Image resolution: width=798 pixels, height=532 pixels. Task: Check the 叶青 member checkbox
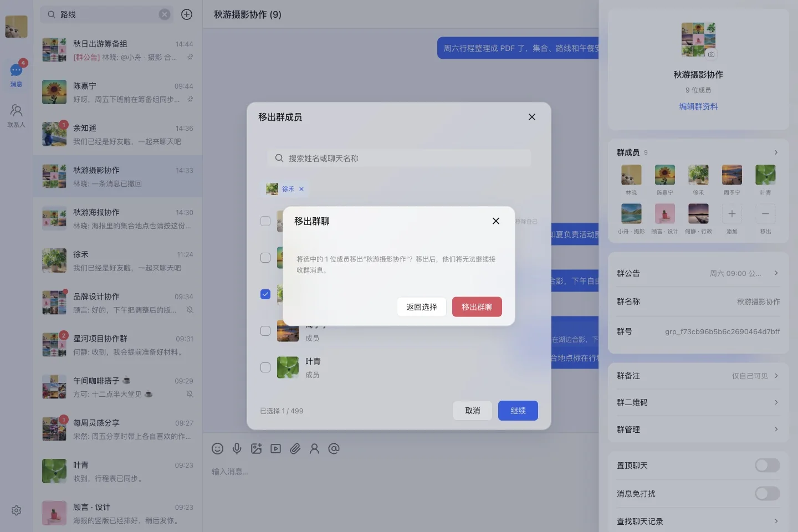click(x=265, y=367)
